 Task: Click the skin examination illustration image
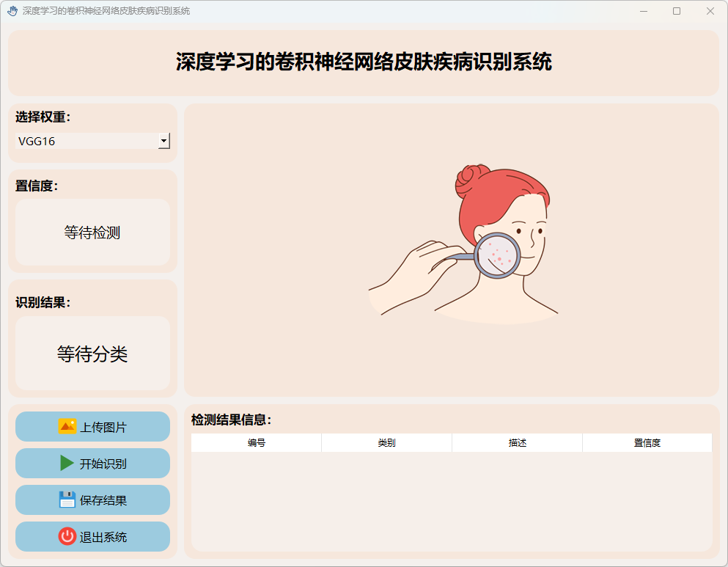pos(463,244)
